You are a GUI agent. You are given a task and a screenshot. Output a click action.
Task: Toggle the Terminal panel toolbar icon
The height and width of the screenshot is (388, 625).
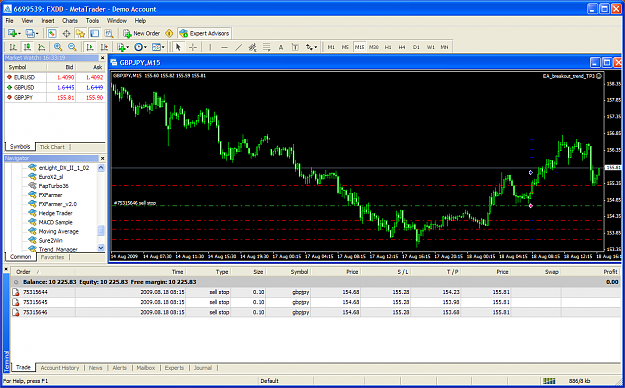click(94, 33)
